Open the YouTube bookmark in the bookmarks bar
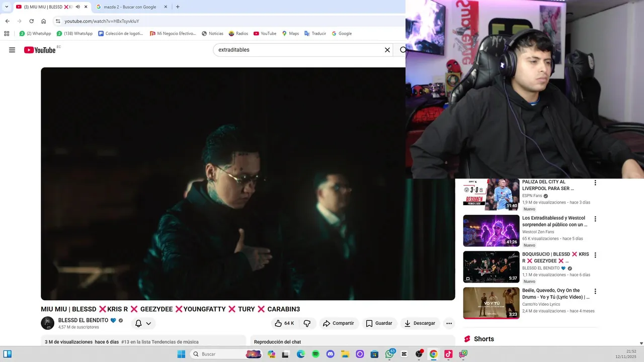This screenshot has width=644, height=362. click(265, 34)
